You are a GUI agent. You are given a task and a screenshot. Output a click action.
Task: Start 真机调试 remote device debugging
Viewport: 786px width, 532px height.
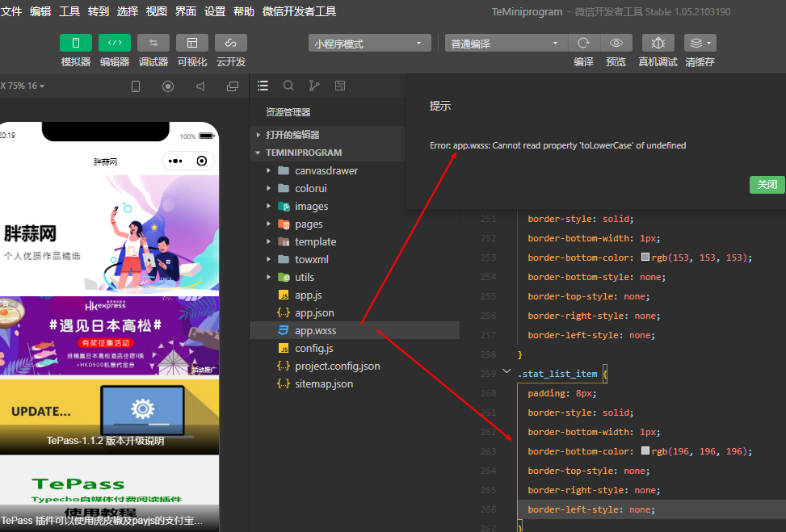click(x=658, y=43)
